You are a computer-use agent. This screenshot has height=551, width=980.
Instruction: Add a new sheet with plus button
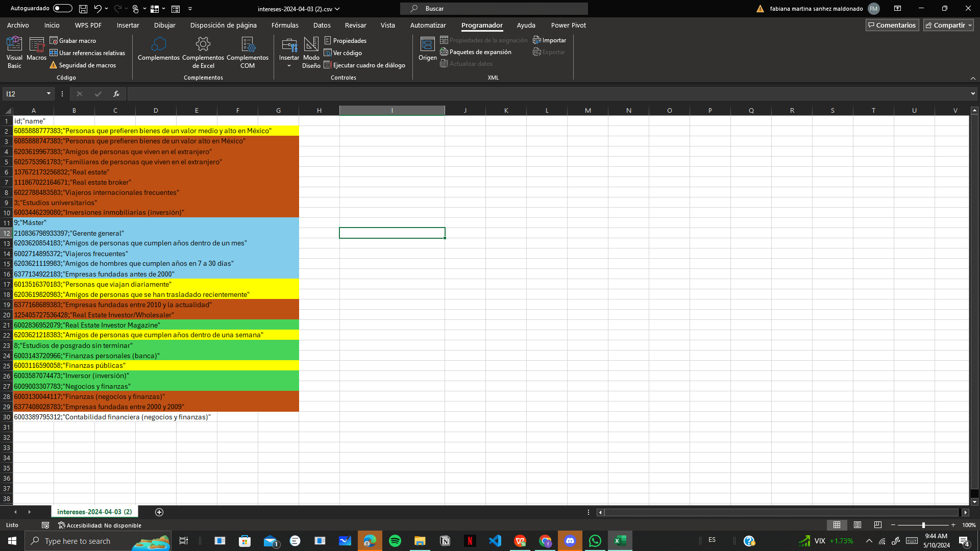[x=159, y=512]
